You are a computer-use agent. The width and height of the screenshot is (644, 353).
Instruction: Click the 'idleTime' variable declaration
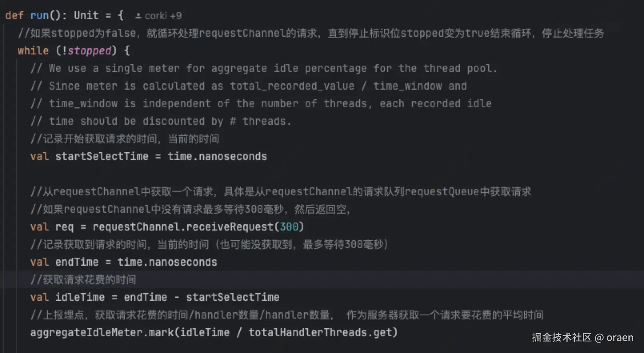80,297
